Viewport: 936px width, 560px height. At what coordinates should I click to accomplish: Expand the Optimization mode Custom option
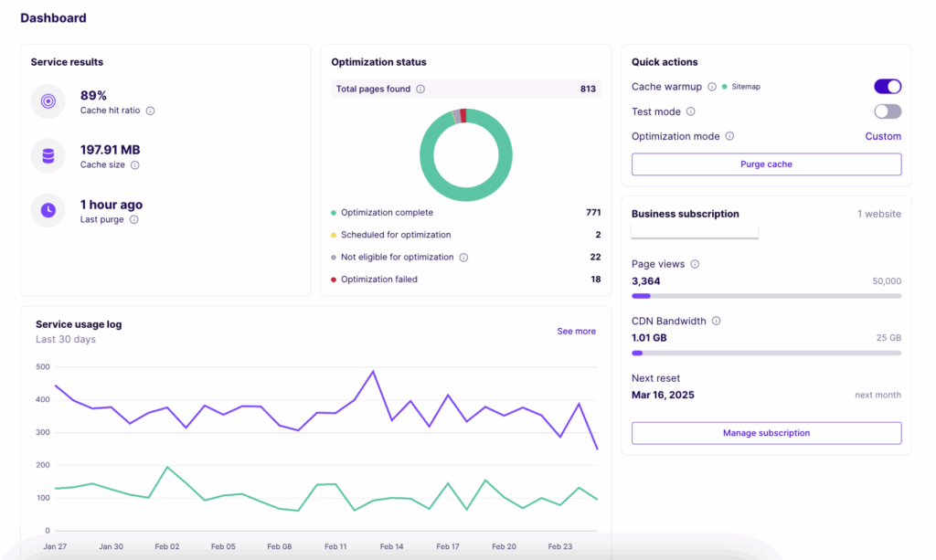(883, 135)
